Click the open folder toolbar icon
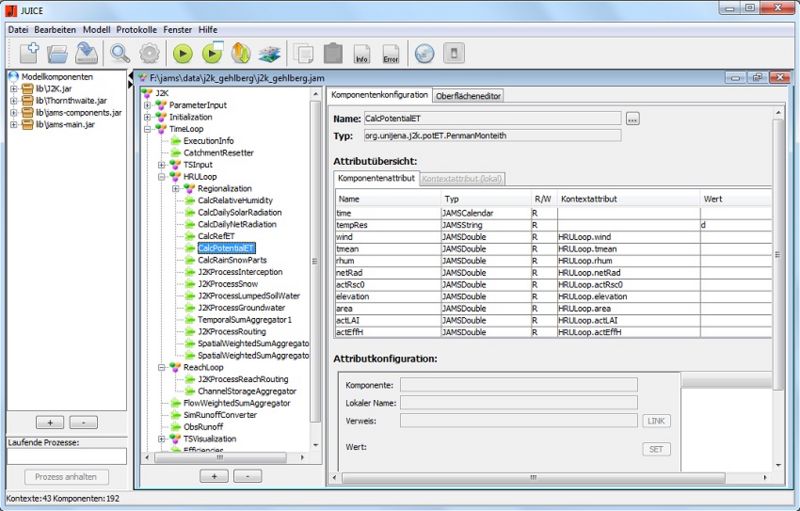 click(x=57, y=53)
